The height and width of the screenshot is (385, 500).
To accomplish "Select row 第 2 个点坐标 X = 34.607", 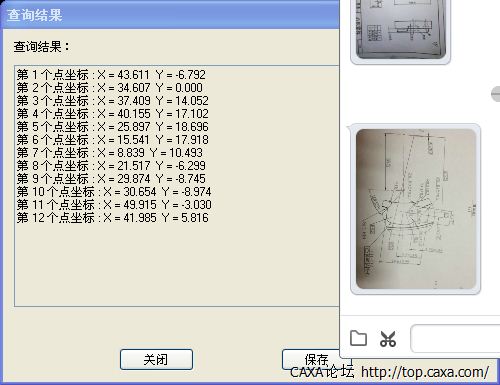I will 110,87.
